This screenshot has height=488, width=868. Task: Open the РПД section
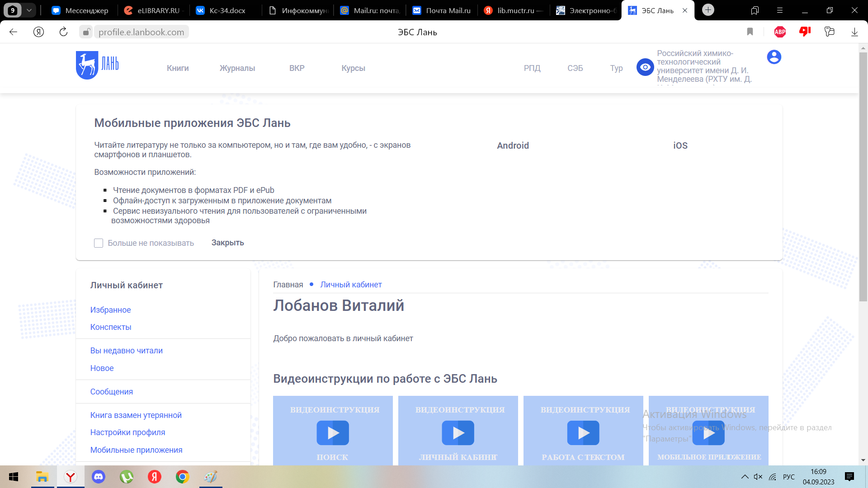(532, 68)
